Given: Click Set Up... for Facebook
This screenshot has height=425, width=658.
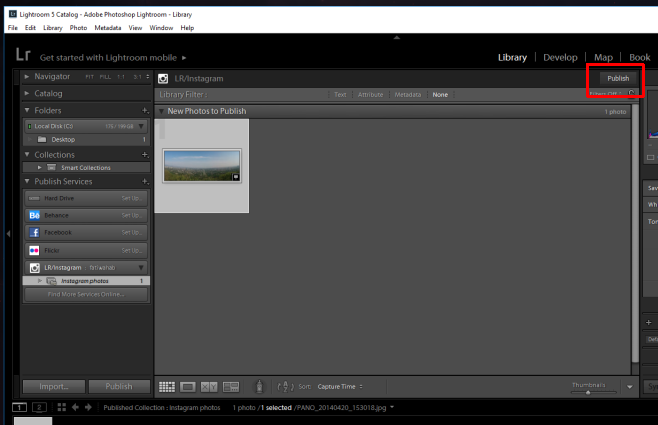Looking at the screenshot, I should click(x=132, y=232).
